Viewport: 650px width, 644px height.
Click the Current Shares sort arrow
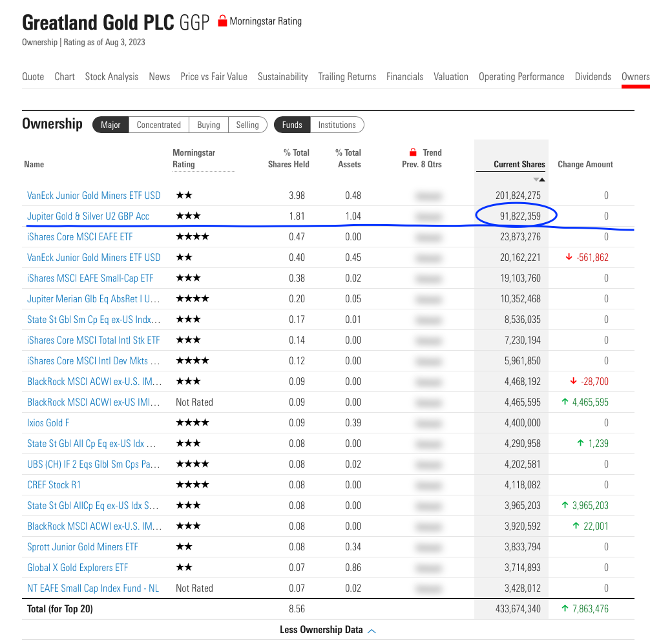click(539, 180)
